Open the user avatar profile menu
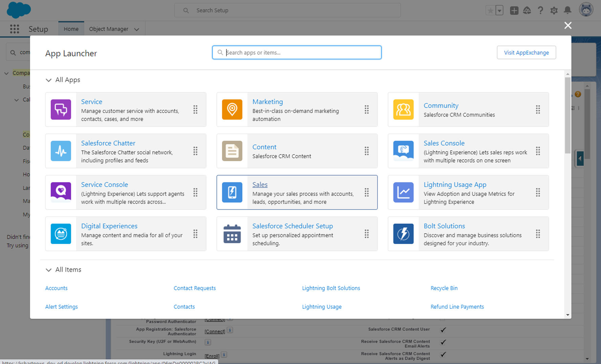Image resolution: width=601 pixels, height=364 pixels. (586, 9)
